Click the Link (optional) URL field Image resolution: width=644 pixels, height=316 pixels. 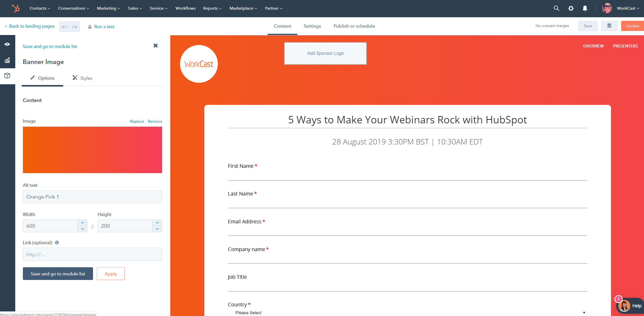[93, 254]
